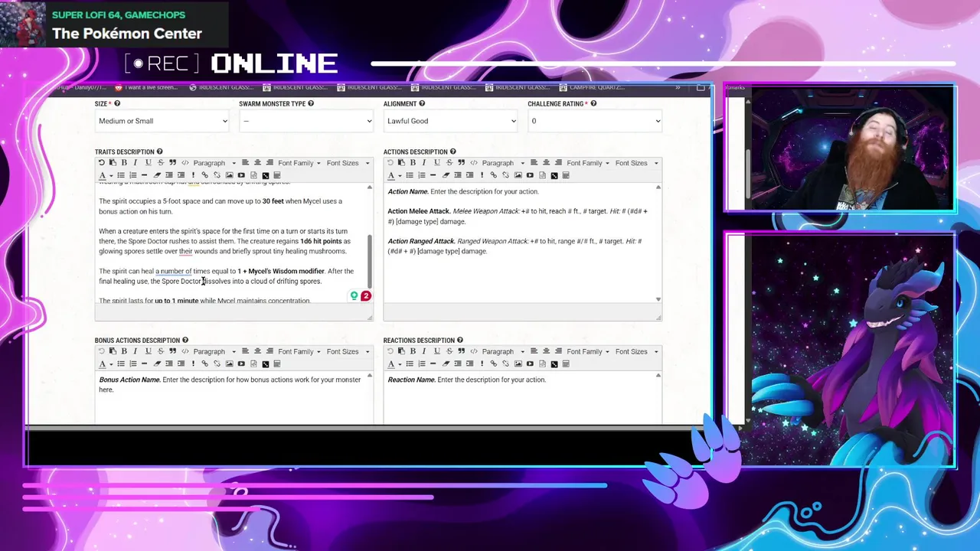Open the Alignment dropdown showing Lawful Good
Viewport: 980px width, 551px height.
(450, 121)
